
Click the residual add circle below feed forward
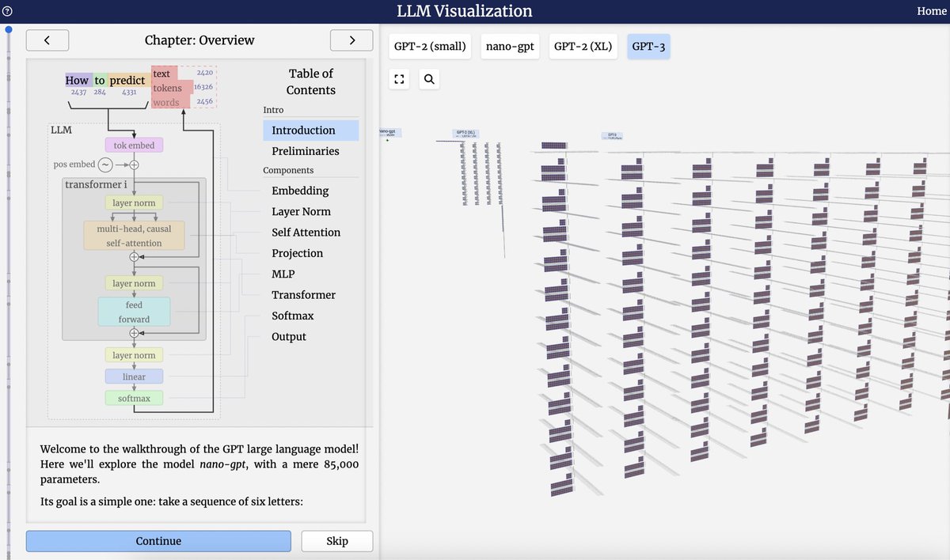(x=134, y=333)
